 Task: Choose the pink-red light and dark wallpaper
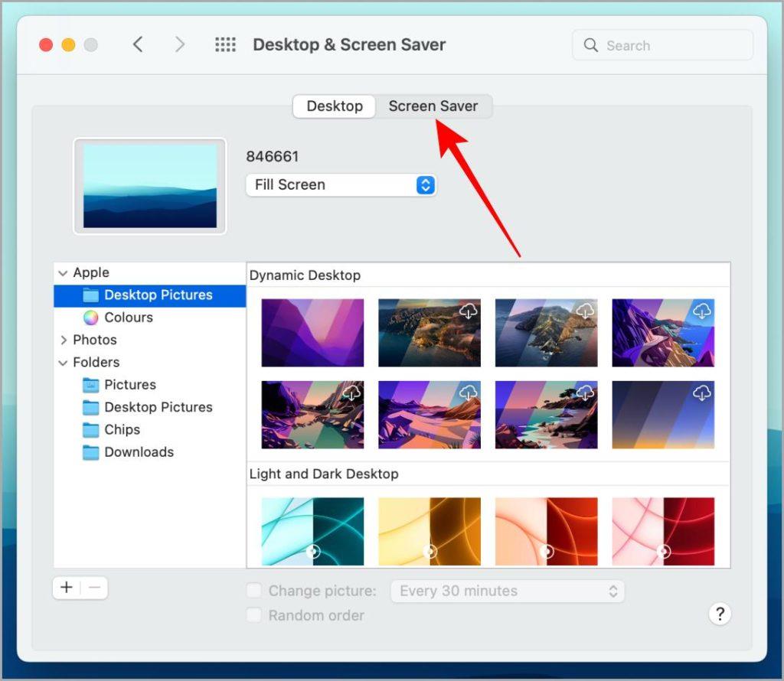tap(663, 531)
